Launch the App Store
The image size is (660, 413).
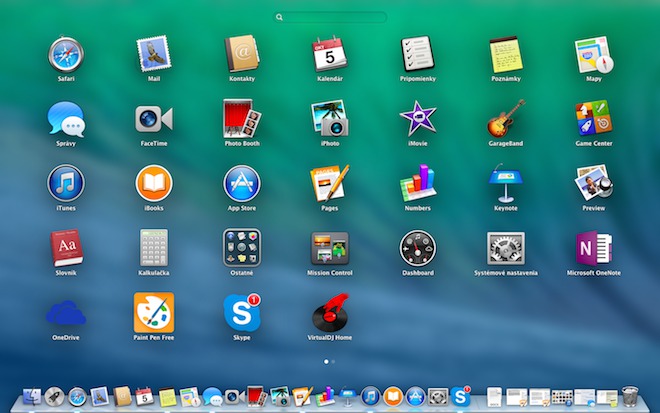[242, 183]
